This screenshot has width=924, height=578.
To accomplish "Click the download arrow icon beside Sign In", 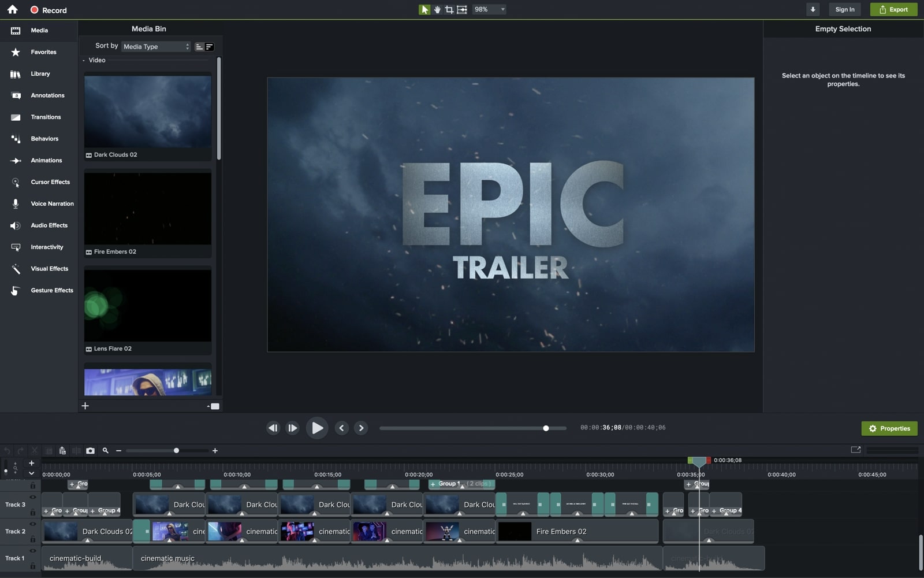I will click(x=813, y=10).
